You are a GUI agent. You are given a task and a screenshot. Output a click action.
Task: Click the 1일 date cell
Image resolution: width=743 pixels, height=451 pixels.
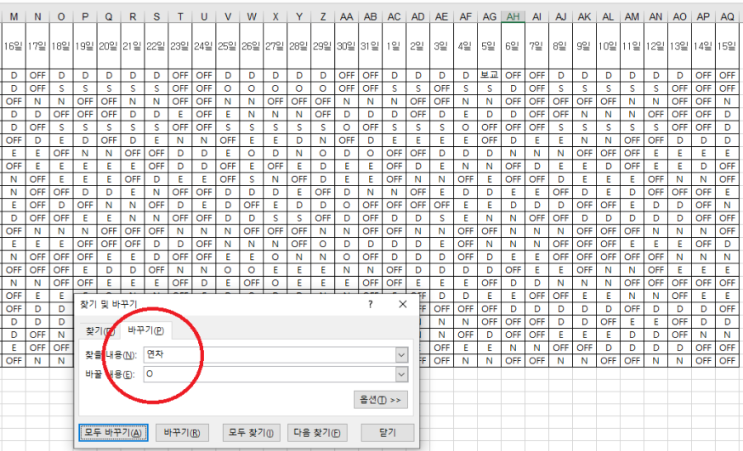(394, 46)
